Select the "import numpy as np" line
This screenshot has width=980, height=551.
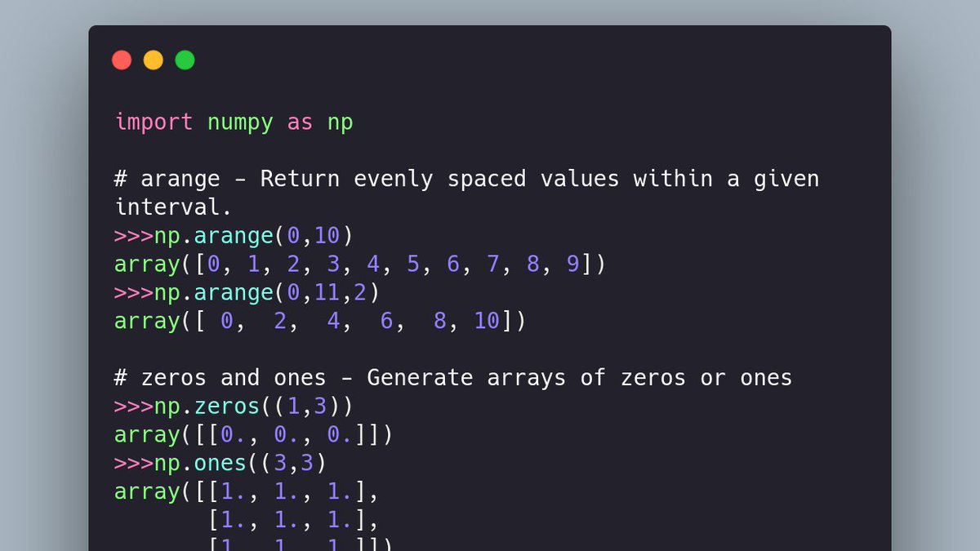pyautogui.click(x=234, y=123)
